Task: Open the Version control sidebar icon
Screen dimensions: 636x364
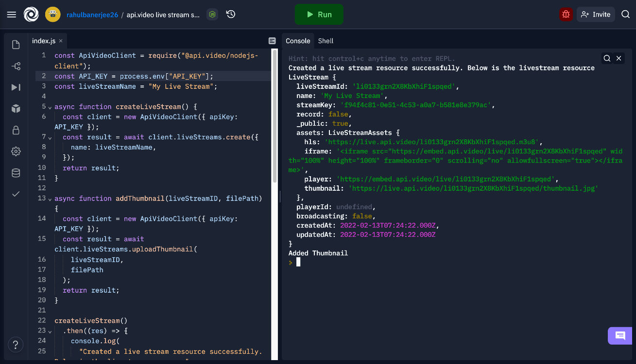Action: 16,66
